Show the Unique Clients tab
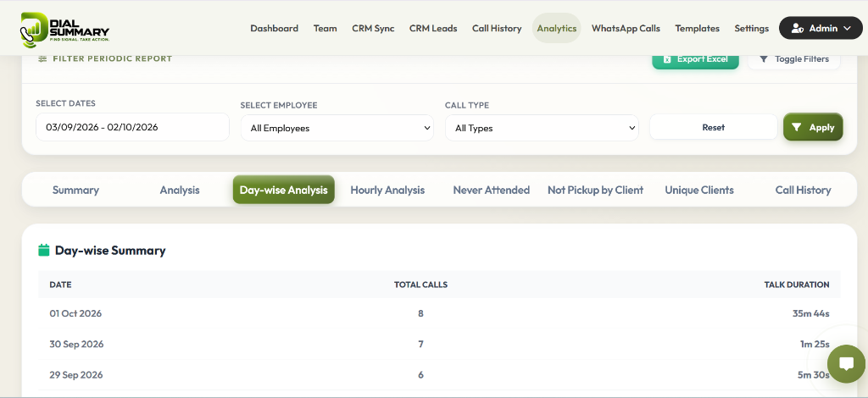868x398 pixels. 699,190
